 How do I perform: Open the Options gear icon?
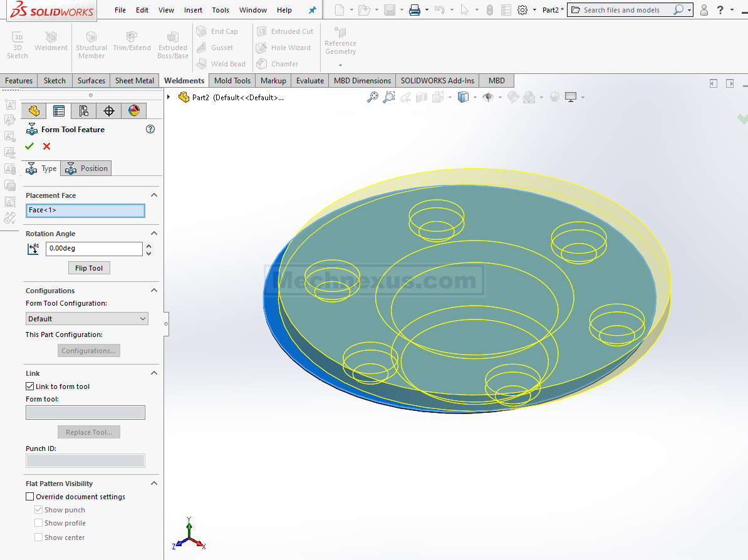tap(522, 10)
